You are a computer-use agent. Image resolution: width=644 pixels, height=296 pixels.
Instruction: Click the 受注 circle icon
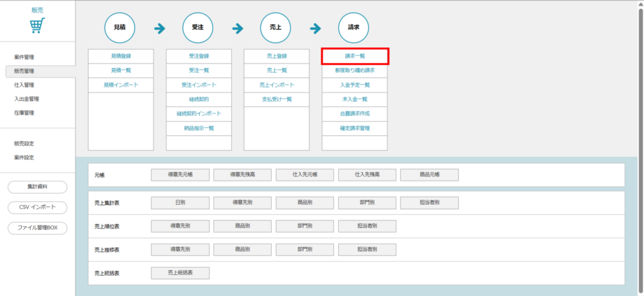[x=197, y=28]
